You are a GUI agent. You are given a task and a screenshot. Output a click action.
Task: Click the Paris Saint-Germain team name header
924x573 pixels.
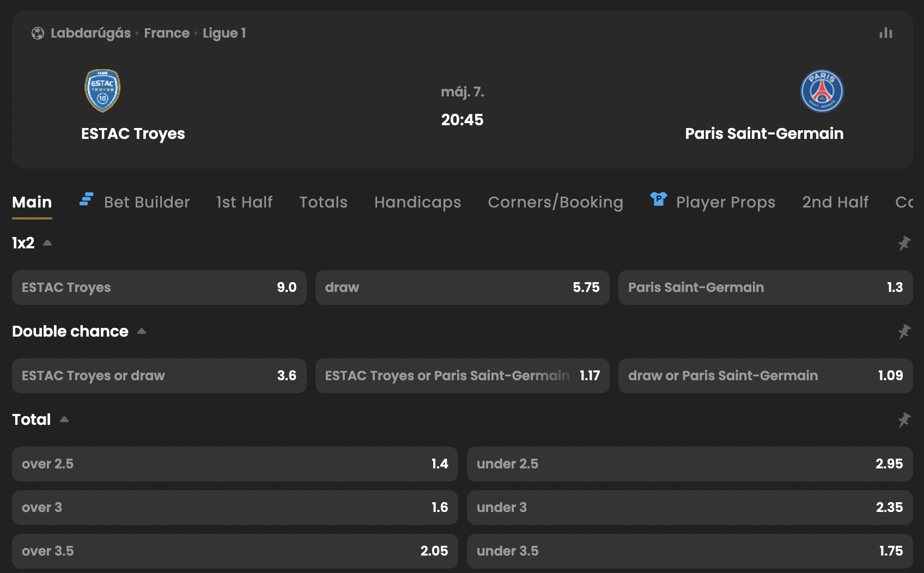[x=764, y=133]
